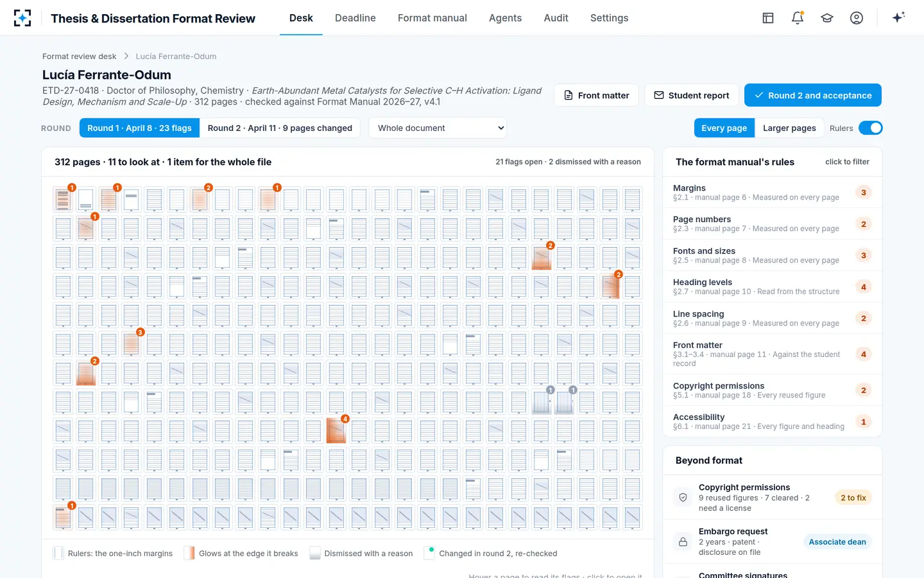This screenshot has width=924, height=578.
Task: Open the Agents tab
Action: pos(505,18)
